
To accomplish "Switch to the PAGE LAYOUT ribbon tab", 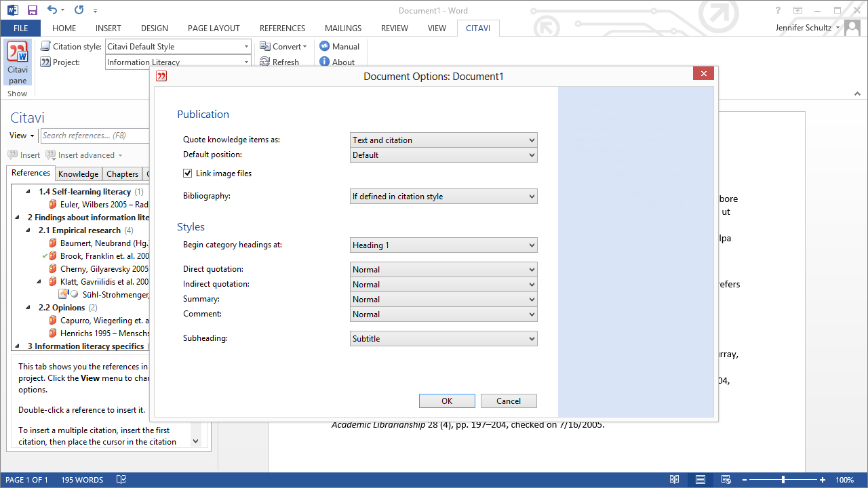I will tap(214, 28).
